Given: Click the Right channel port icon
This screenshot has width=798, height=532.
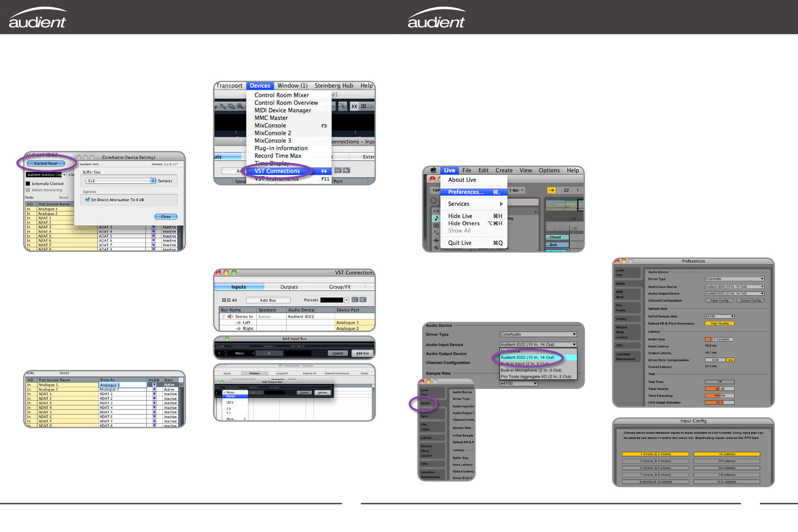Looking at the screenshot, I should 238,329.
